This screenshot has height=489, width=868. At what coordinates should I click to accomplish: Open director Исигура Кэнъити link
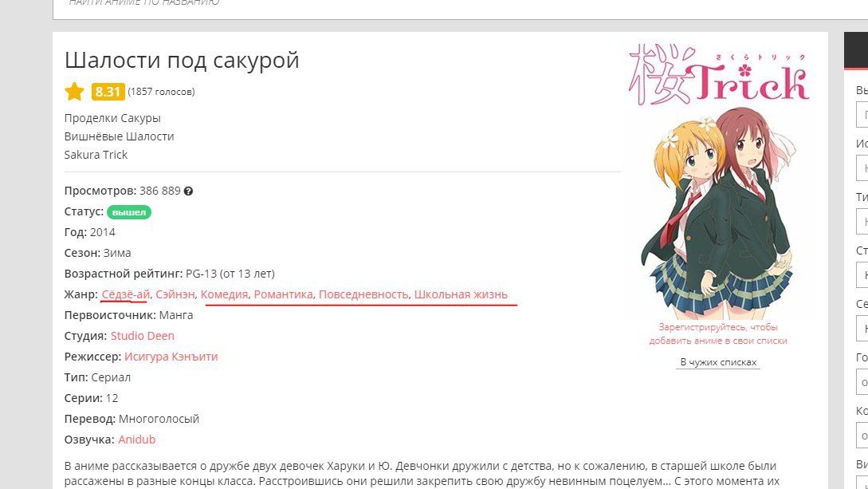(171, 357)
